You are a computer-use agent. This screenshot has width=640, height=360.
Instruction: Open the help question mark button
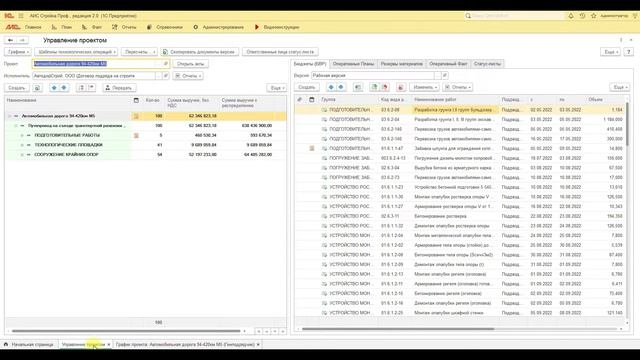pyautogui.click(x=629, y=52)
